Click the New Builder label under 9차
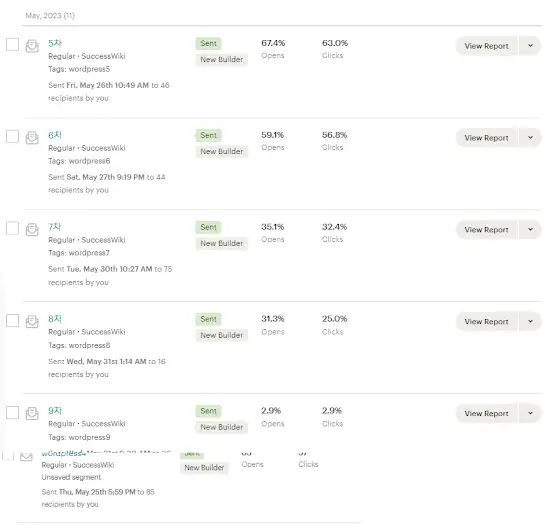This screenshot has width=560, height=525. 221,427
